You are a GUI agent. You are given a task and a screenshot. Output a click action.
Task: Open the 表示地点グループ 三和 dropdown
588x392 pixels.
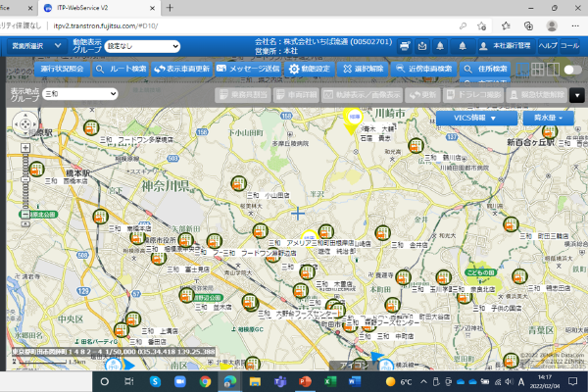[82, 93]
